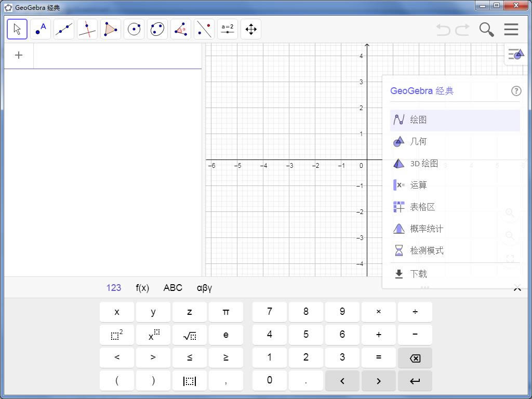
Task: Open the hamburger main menu
Action: (511, 30)
